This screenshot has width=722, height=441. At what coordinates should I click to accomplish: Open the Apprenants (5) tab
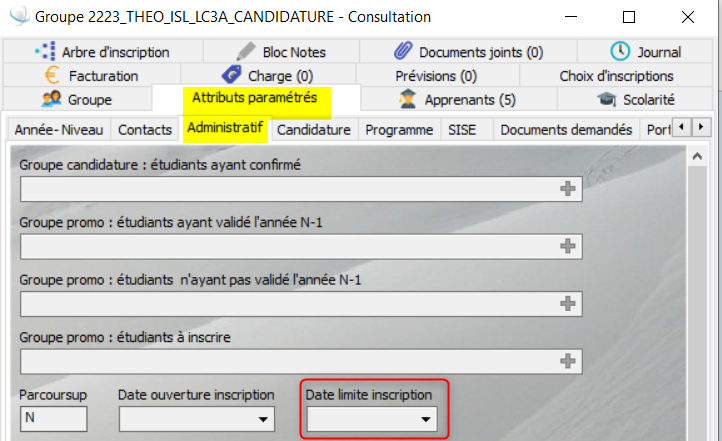tap(457, 99)
